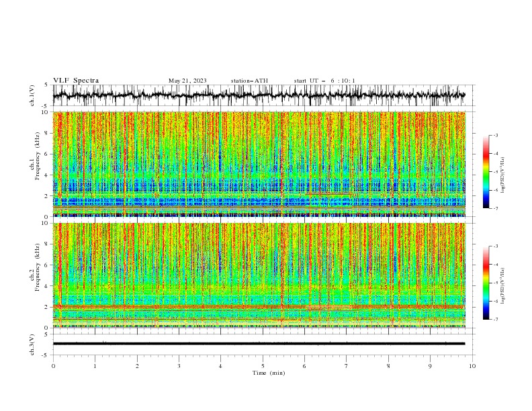This screenshot has height=411, width=532.
Task: Click the ch.2 spectrogram plot area
Action: [x=259, y=275]
